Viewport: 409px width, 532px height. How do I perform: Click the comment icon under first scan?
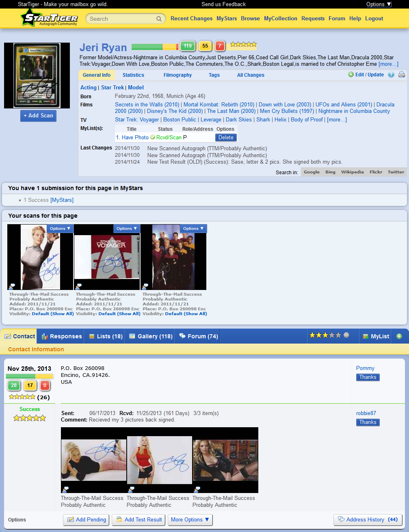pyautogui.click(x=11, y=287)
